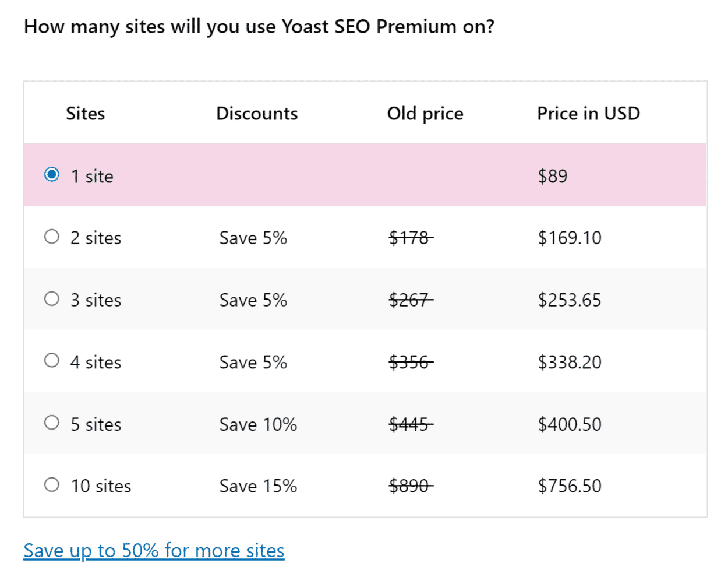This screenshot has height=584, width=728.
Task: Click the crossed-out $890 old price
Action: (411, 486)
